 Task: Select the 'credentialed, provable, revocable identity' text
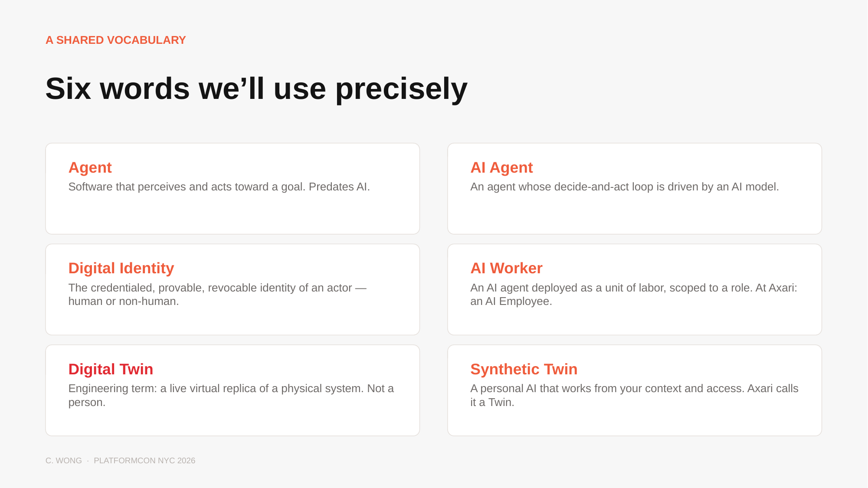point(217,295)
